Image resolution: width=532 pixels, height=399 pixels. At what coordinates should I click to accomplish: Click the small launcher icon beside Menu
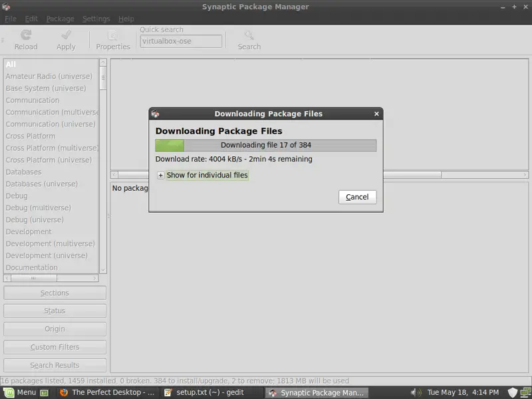pos(44,393)
